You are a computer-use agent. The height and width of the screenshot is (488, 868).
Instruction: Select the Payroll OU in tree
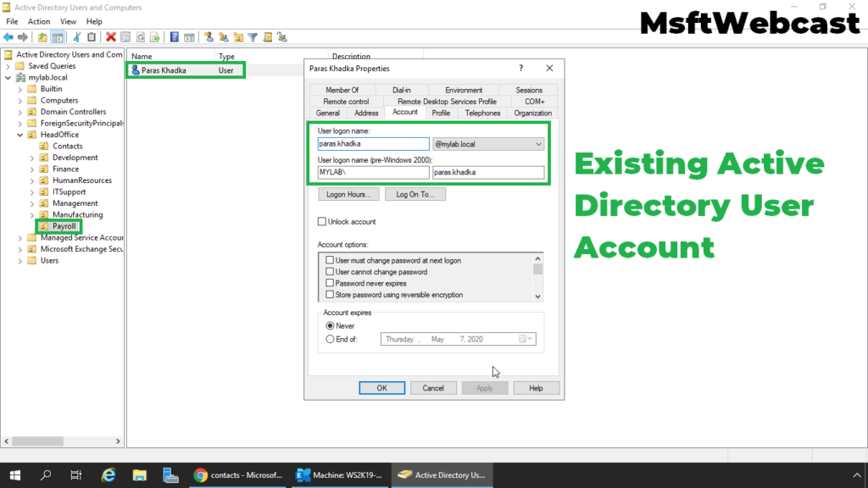click(64, 225)
